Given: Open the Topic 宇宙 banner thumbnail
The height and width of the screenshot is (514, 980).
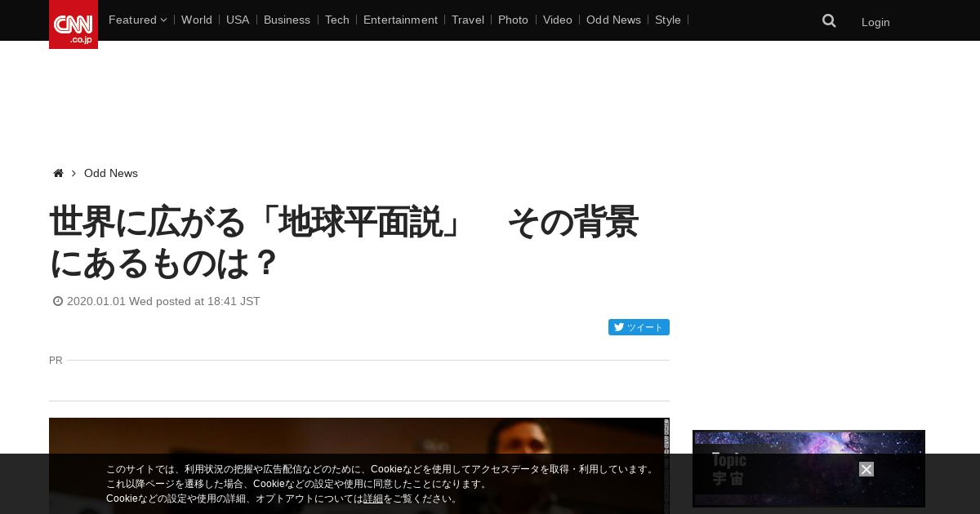Looking at the screenshot, I should coord(808,468).
